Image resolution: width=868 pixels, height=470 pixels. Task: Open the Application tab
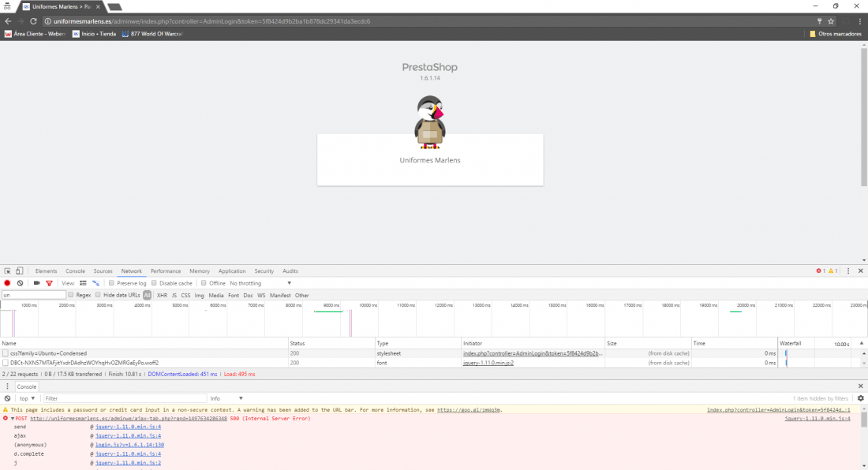pyautogui.click(x=232, y=271)
